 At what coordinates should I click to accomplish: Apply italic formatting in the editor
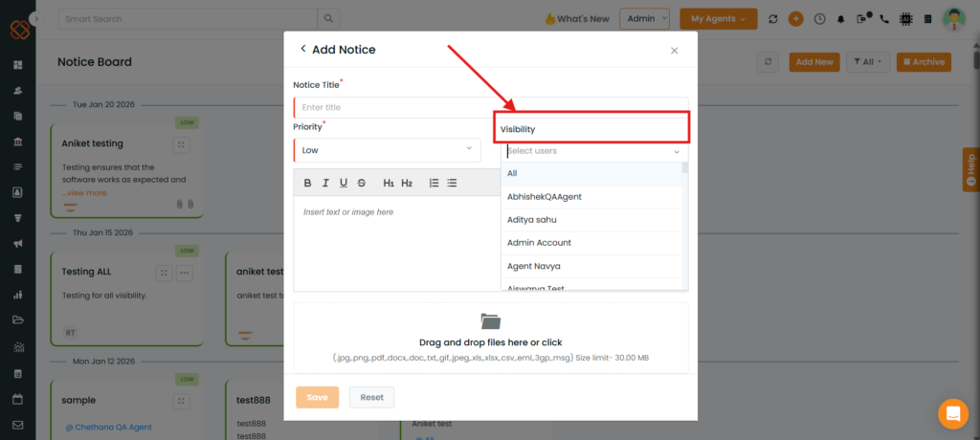tap(325, 183)
